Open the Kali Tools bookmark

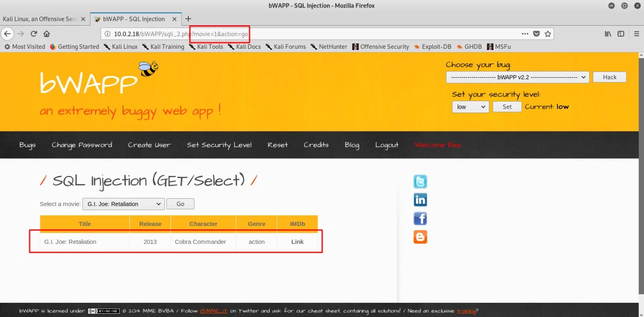coord(206,47)
